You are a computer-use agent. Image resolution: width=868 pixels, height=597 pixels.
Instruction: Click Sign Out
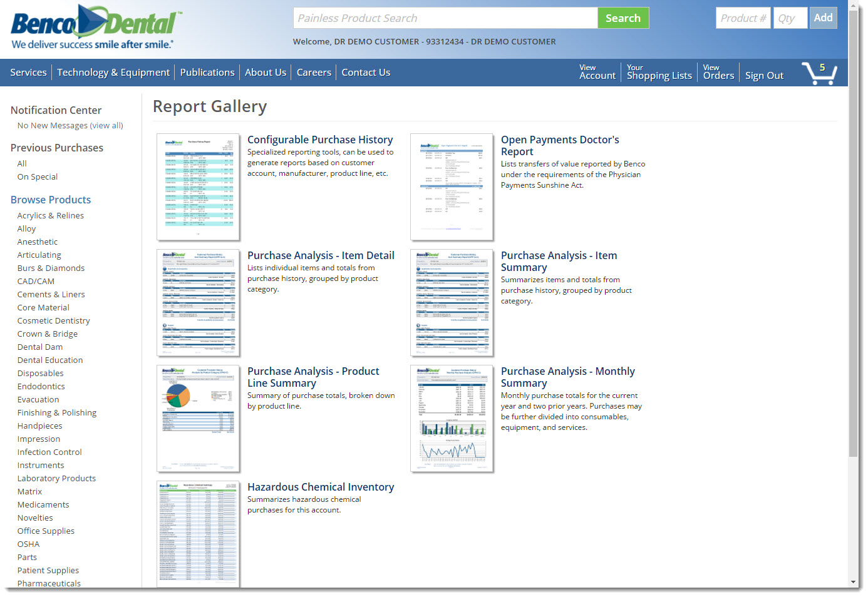[764, 76]
